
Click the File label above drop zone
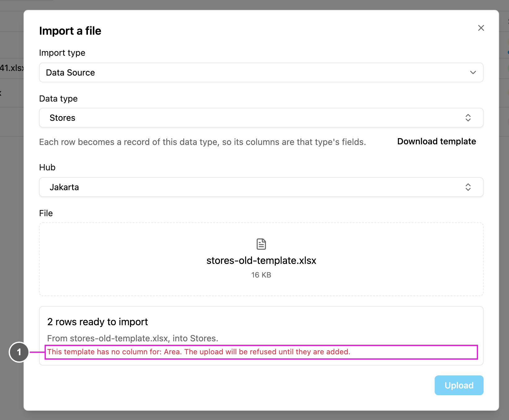coord(46,213)
